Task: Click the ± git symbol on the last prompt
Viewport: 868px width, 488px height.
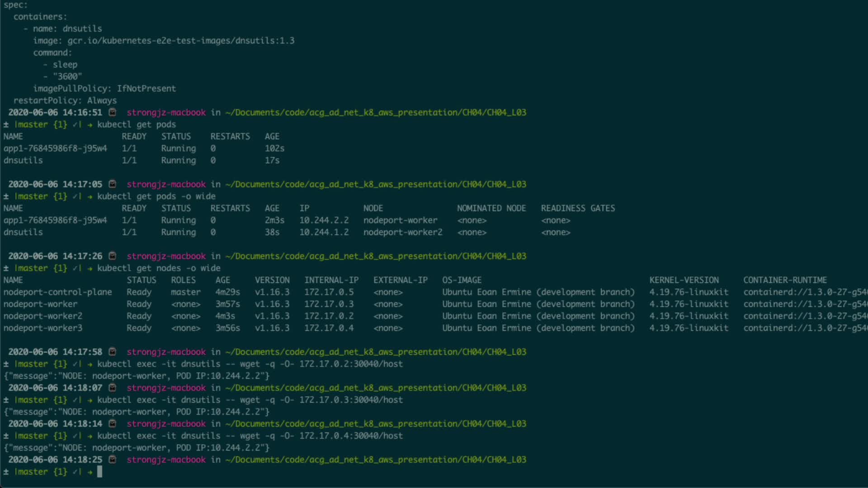Action: pyautogui.click(x=6, y=472)
